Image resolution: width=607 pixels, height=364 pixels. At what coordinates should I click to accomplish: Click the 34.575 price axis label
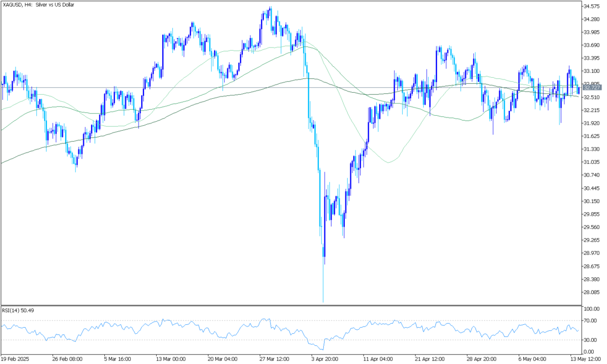pos(592,6)
